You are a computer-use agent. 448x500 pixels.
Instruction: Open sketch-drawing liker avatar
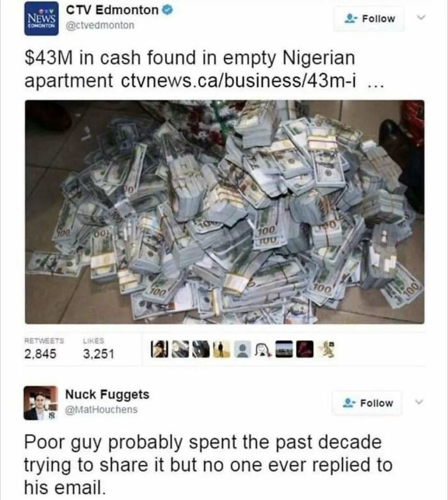tap(263, 349)
